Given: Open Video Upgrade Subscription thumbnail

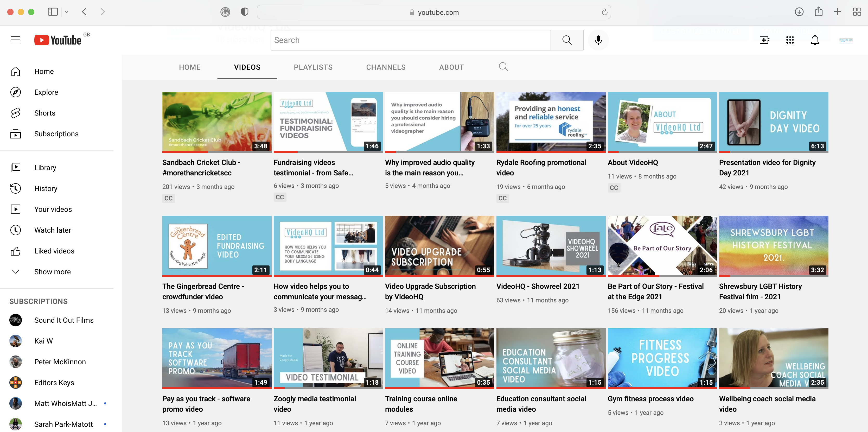Looking at the screenshot, I should (x=439, y=246).
